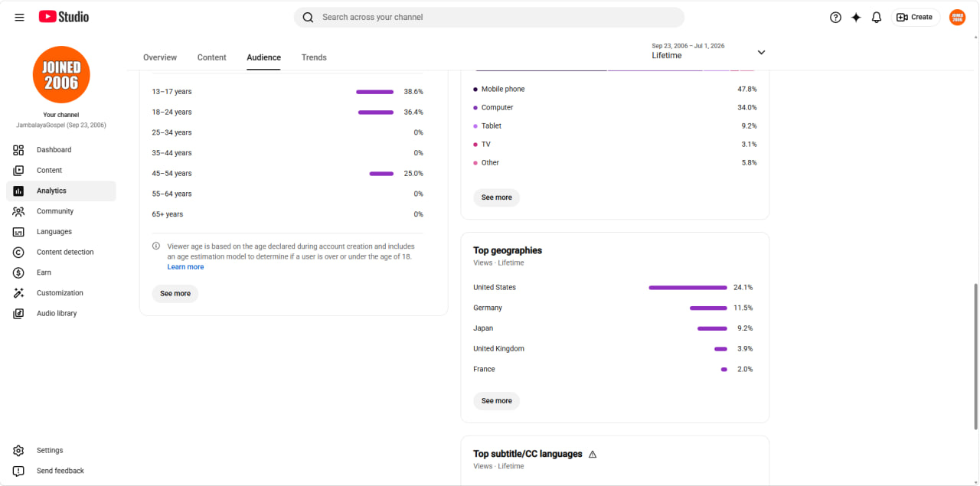Select the Audience tab
The image size is (980, 486).
coord(263,57)
